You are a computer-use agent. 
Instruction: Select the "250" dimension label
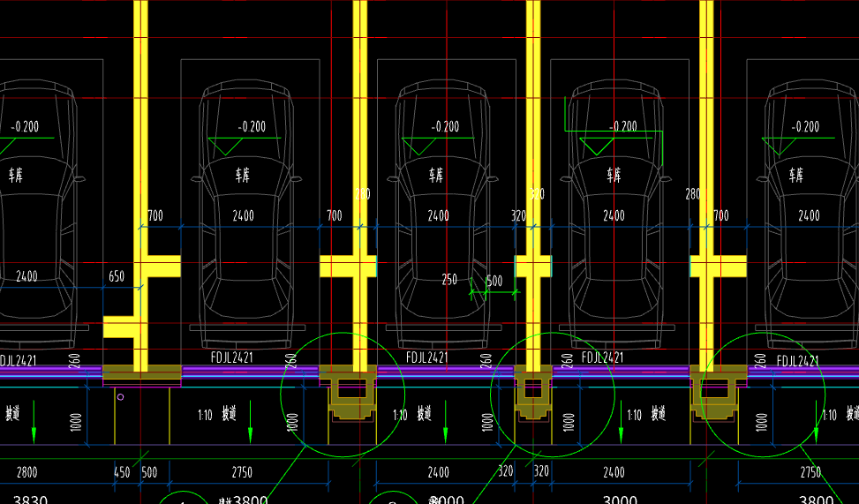point(449,280)
